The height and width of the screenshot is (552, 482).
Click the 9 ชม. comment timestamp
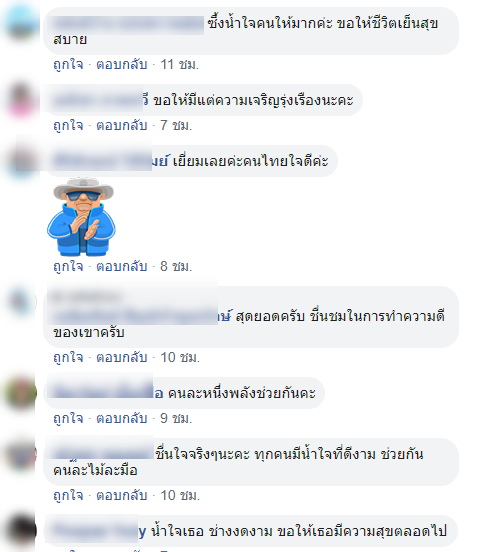176,419
